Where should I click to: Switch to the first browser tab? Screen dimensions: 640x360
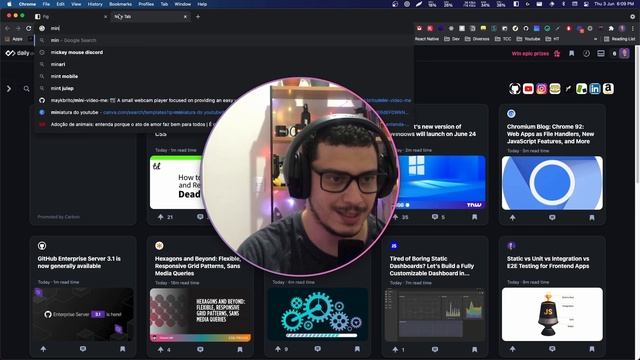(70, 17)
